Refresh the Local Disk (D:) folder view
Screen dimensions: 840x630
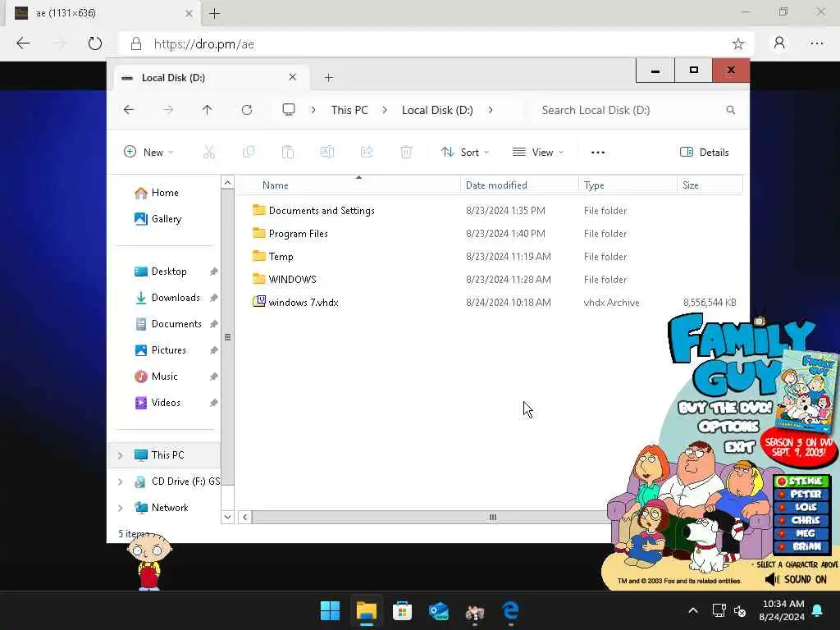[x=247, y=110]
